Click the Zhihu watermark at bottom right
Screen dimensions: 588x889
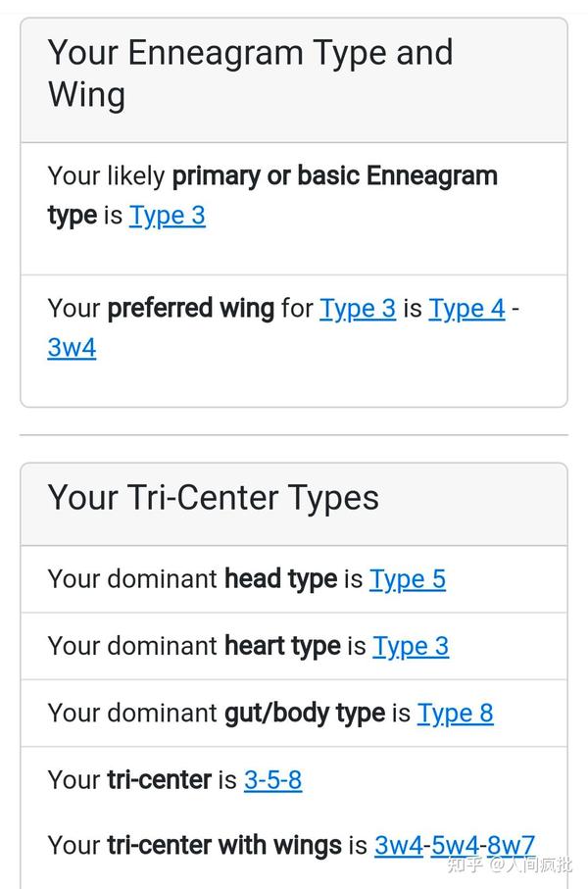pos(509,864)
